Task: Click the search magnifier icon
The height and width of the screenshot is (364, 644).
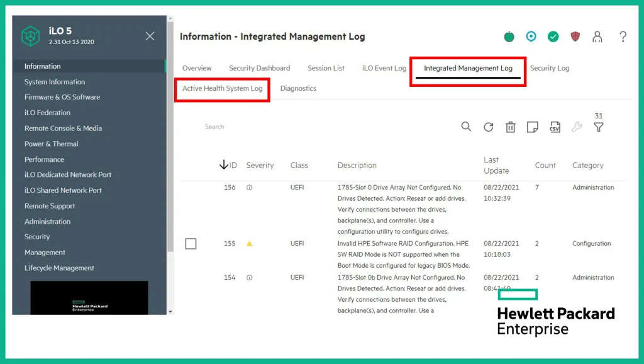Action: pyautogui.click(x=466, y=127)
